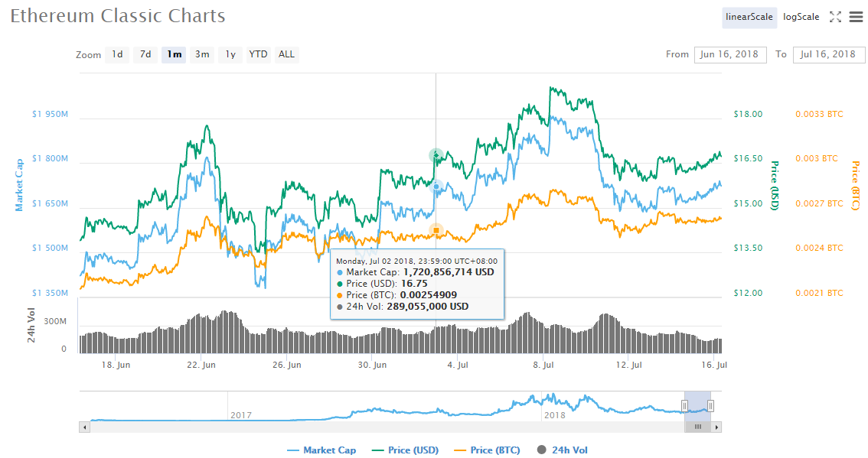Click the orange Price (BTC) hover marker
Image resolution: width=868 pixels, height=458 pixels.
436,230
